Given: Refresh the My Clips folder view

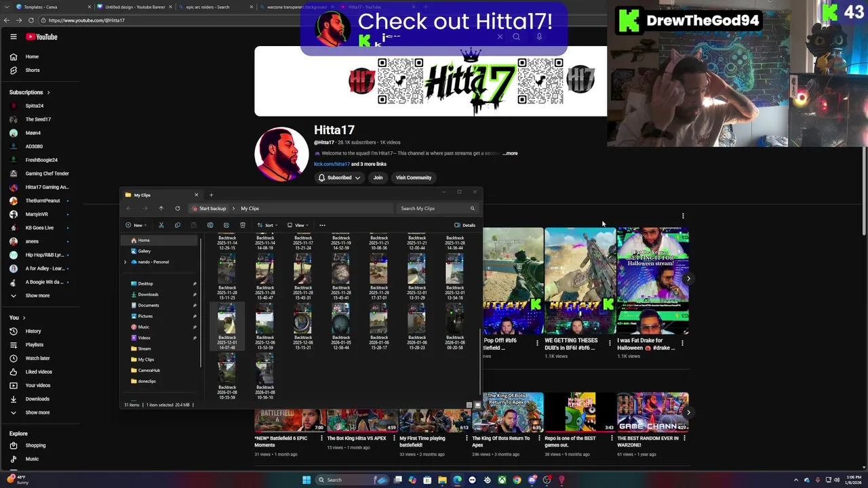Looking at the screenshot, I should tap(178, 208).
